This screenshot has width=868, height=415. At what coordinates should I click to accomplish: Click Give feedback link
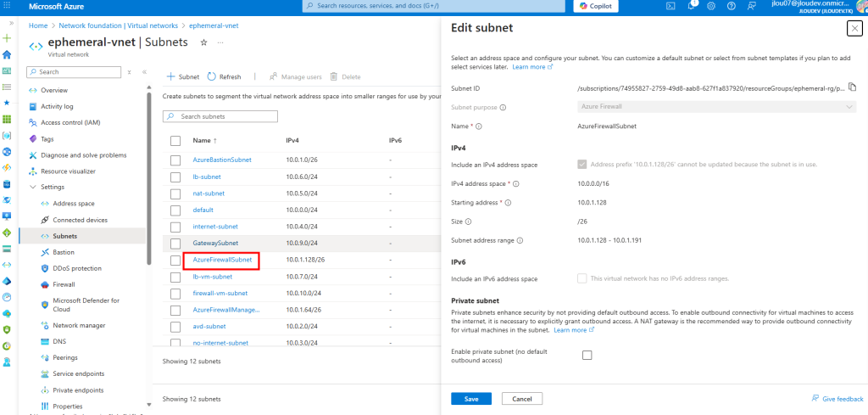[x=837, y=399]
